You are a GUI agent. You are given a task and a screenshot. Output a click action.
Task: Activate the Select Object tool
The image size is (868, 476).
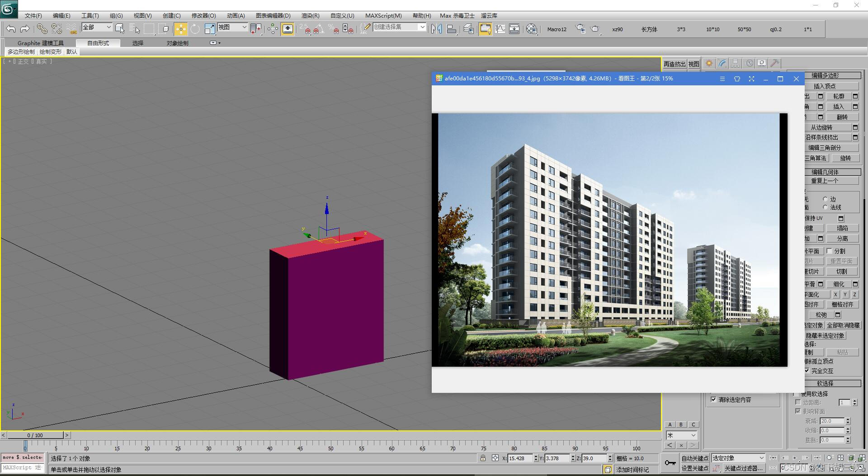click(120, 29)
